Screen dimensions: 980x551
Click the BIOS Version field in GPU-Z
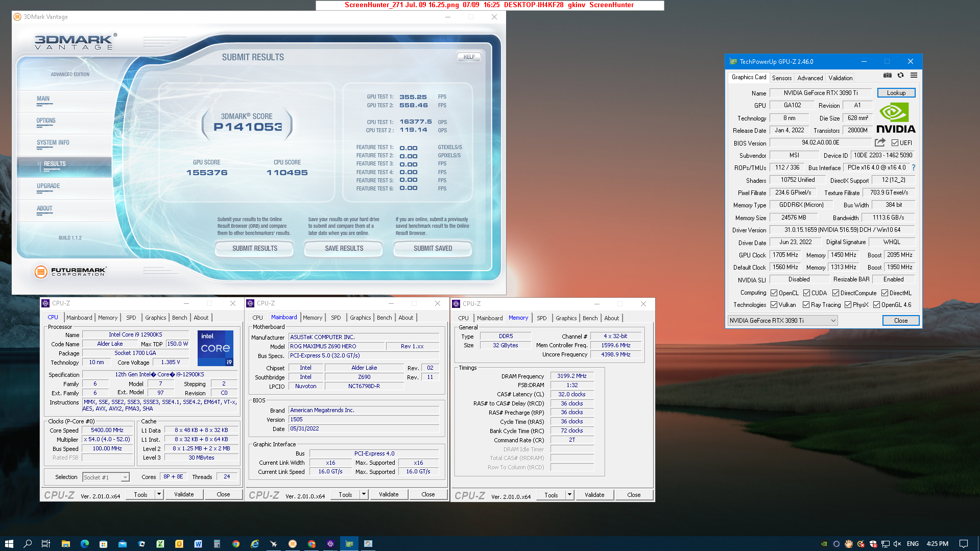(821, 143)
